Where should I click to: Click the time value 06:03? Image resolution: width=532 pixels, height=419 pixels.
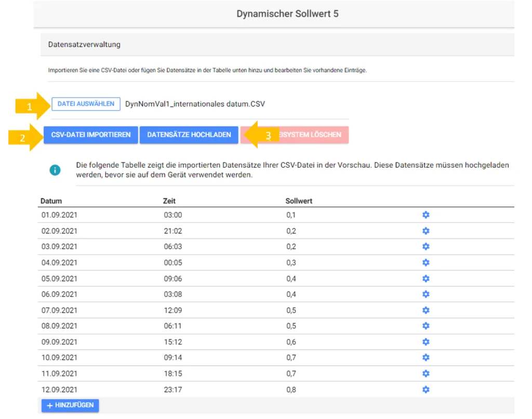[x=173, y=247]
